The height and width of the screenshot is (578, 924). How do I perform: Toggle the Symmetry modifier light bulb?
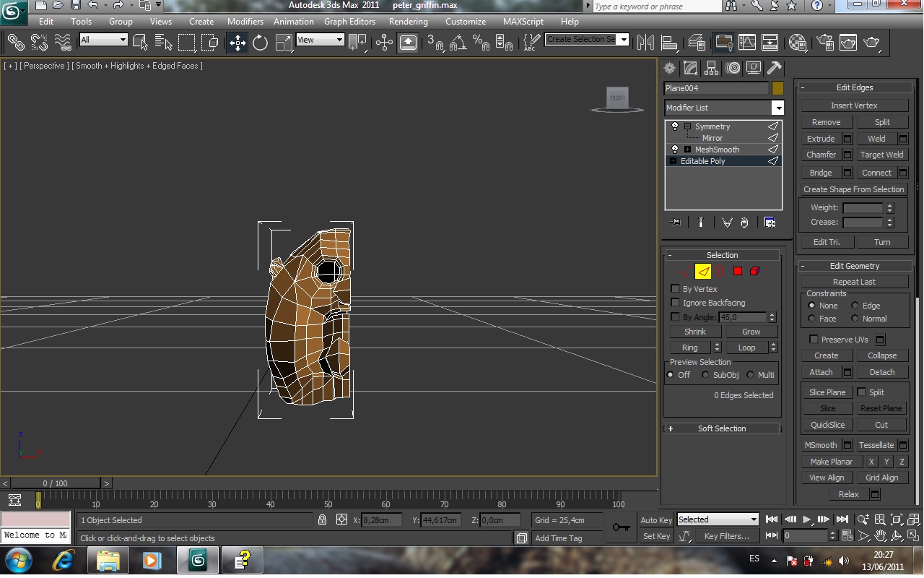(x=675, y=126)
